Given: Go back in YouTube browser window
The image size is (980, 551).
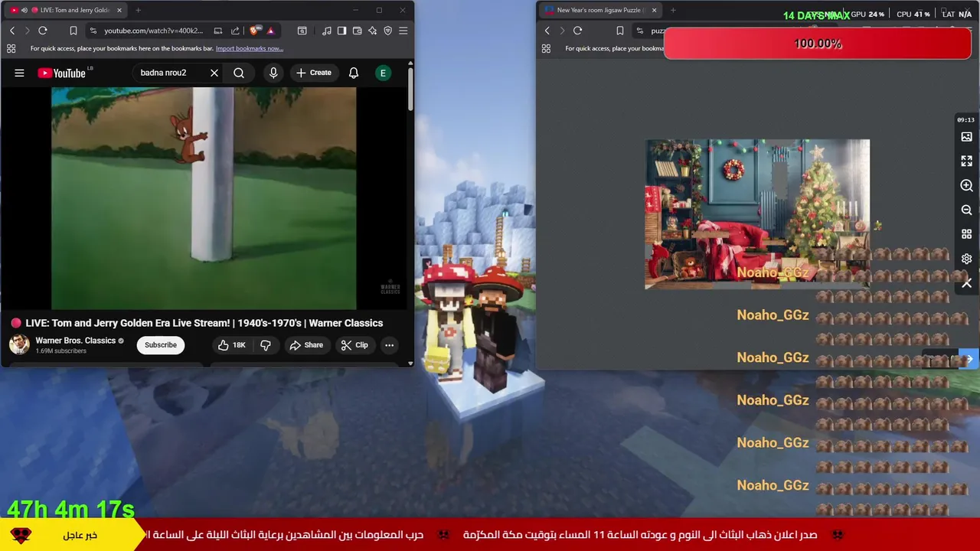Looking at the screenshot, I should 12,31.
